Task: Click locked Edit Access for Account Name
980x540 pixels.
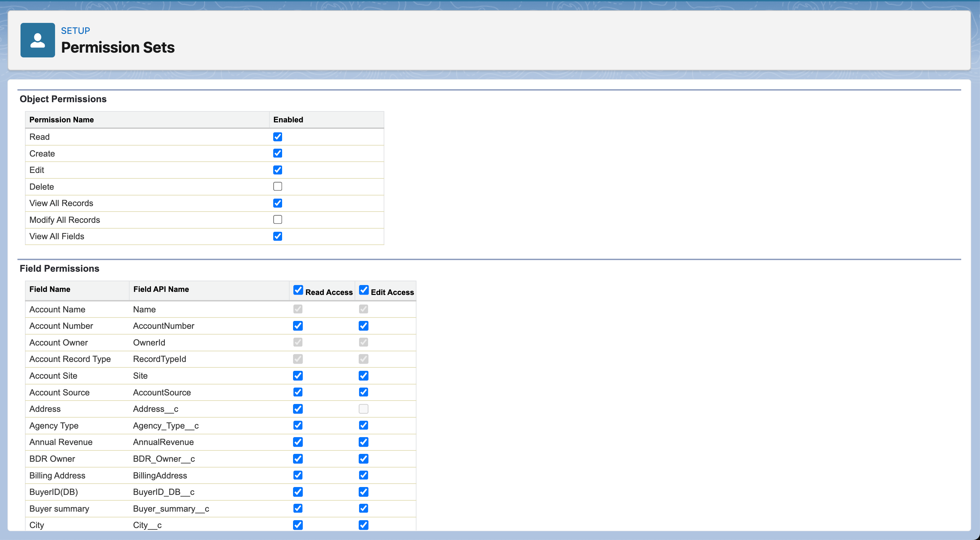Action: (363, 309)
